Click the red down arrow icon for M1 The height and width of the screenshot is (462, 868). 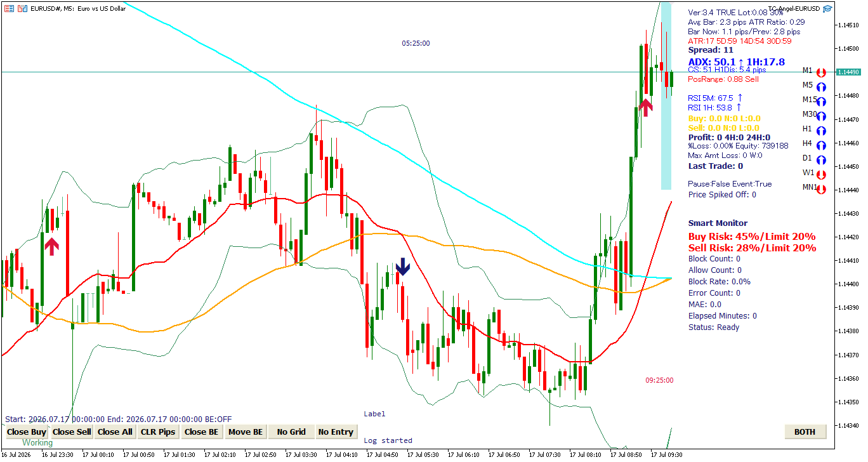[821, 73]
